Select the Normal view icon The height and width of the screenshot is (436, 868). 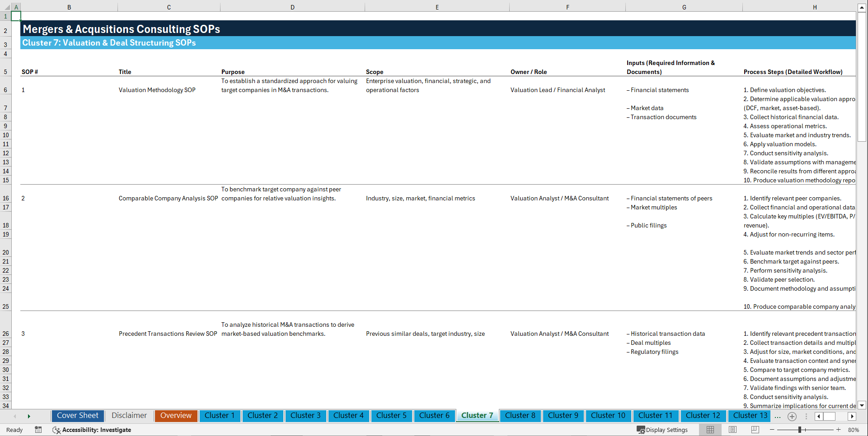[710, 429]
